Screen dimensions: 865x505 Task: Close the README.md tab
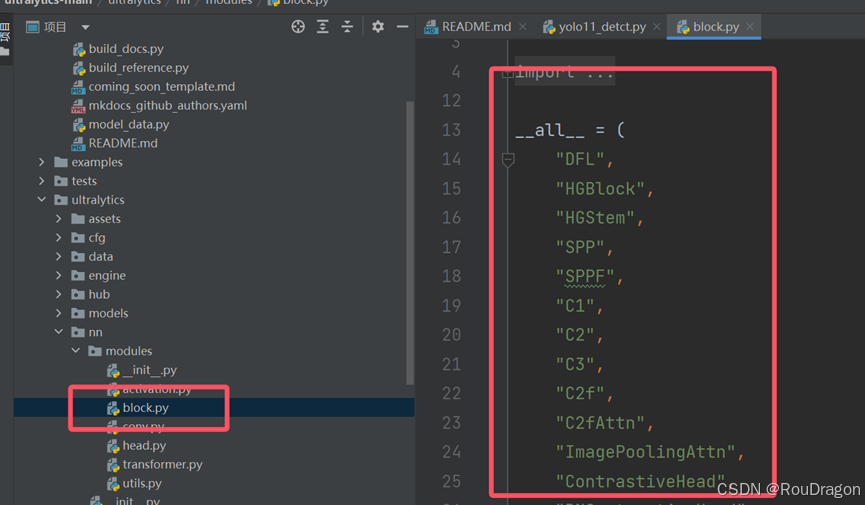(x=522, y=26)
